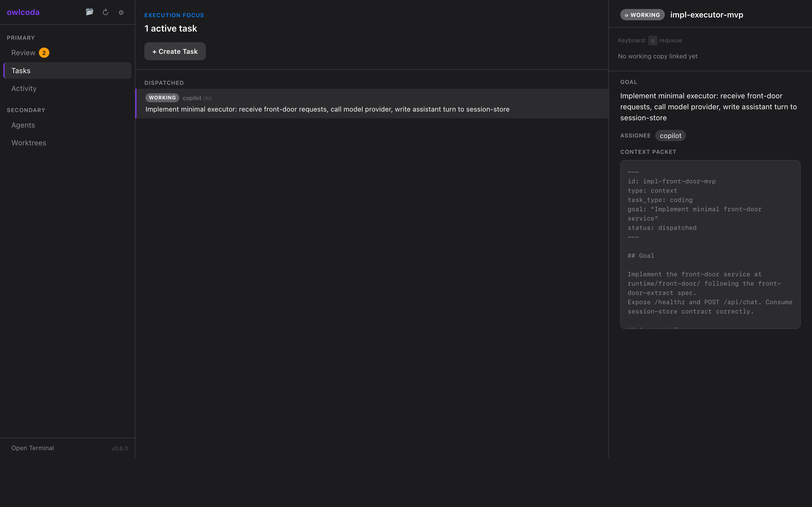Click the Review notification count badge
This screenshot has width=812, height=507.
[45, 53]
